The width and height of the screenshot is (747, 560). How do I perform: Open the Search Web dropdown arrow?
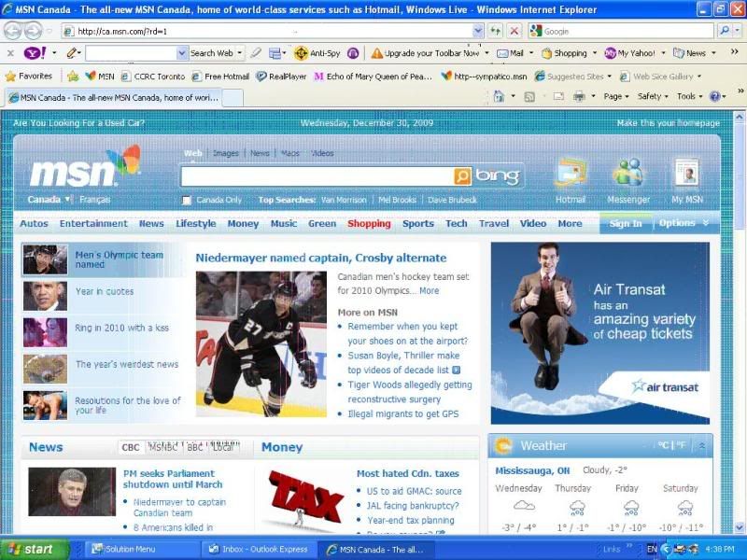pos(240,53)
